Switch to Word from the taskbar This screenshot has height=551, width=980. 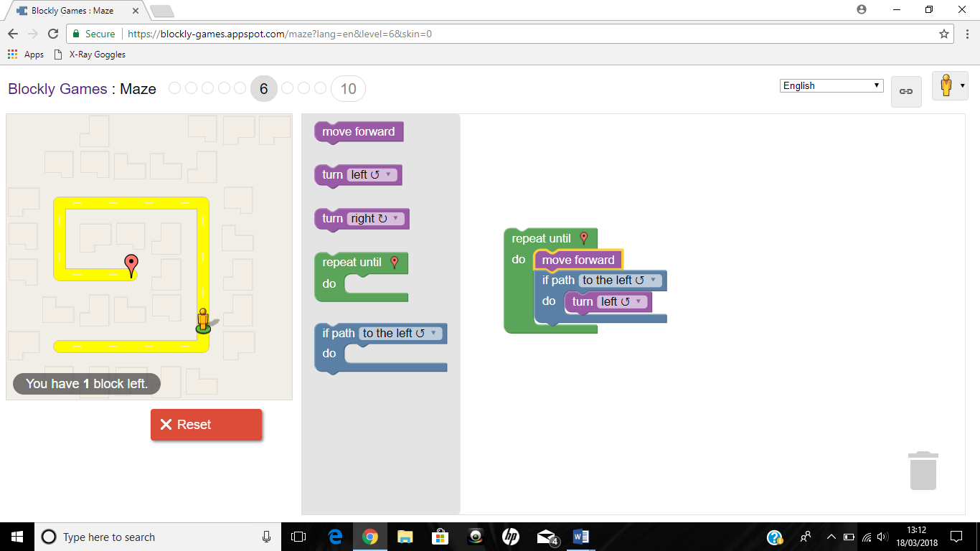pos(581,537)
